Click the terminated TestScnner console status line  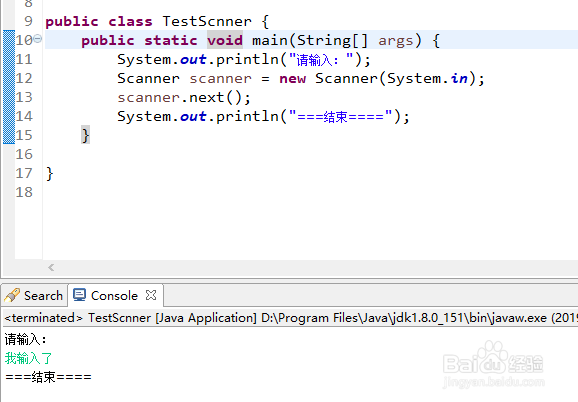290,318
